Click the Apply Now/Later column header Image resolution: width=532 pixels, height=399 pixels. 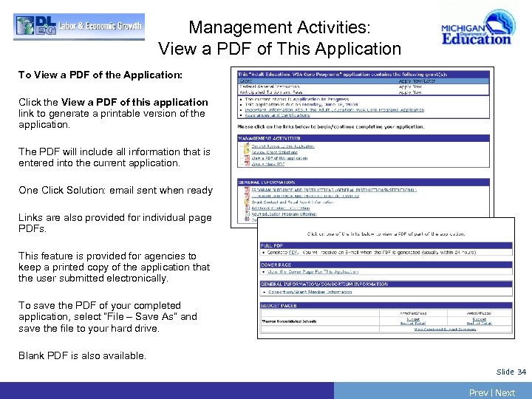pos(417,81)
